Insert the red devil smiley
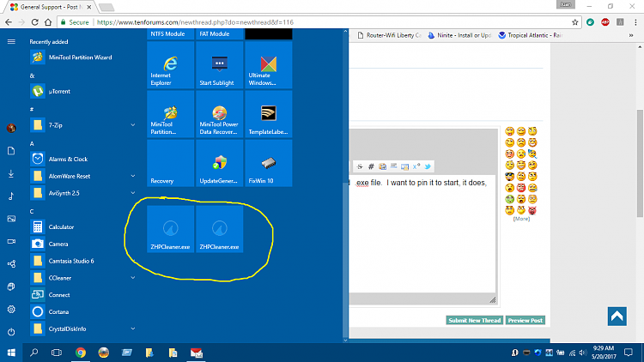Image resolution: width=644 pixels, height=362 pixels. pyautogui.click(x=532, y=210)
